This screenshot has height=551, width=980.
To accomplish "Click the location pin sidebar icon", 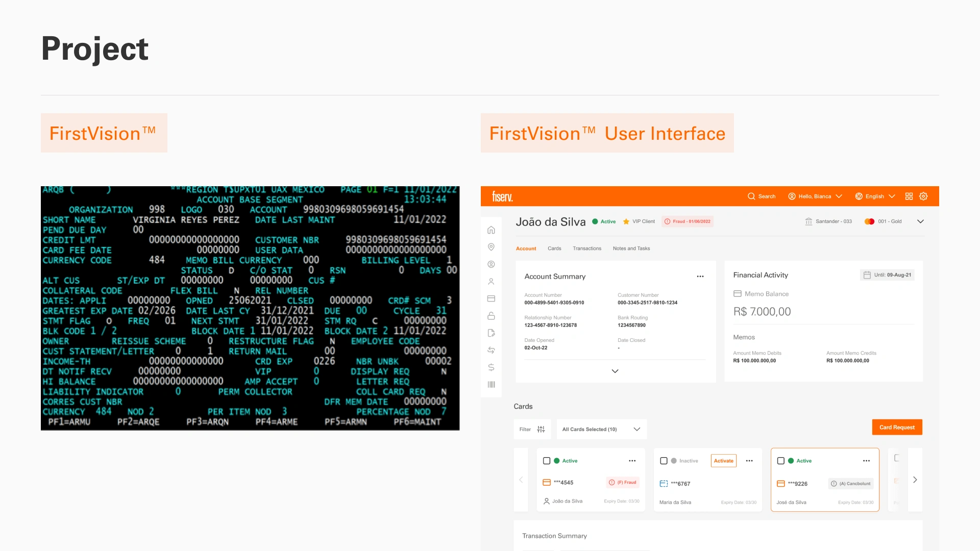I will pos(491,247).
